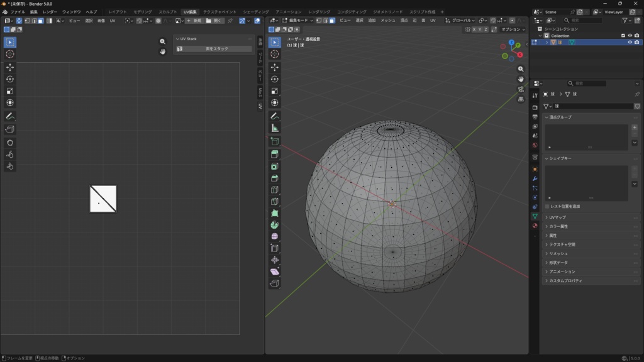Click the outliner search field
The image size is (644, 362).
point(582,21)
